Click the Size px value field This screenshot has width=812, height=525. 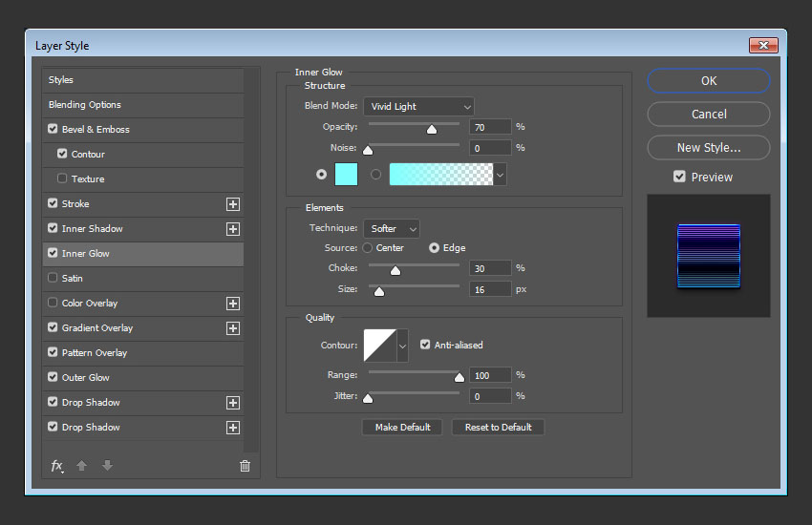pos(490,289)
